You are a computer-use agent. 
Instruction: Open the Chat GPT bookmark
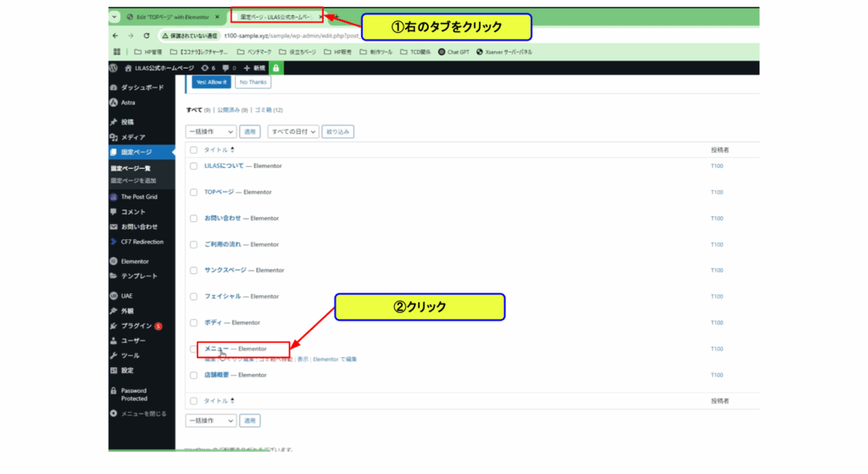click(x=454, y=52)
